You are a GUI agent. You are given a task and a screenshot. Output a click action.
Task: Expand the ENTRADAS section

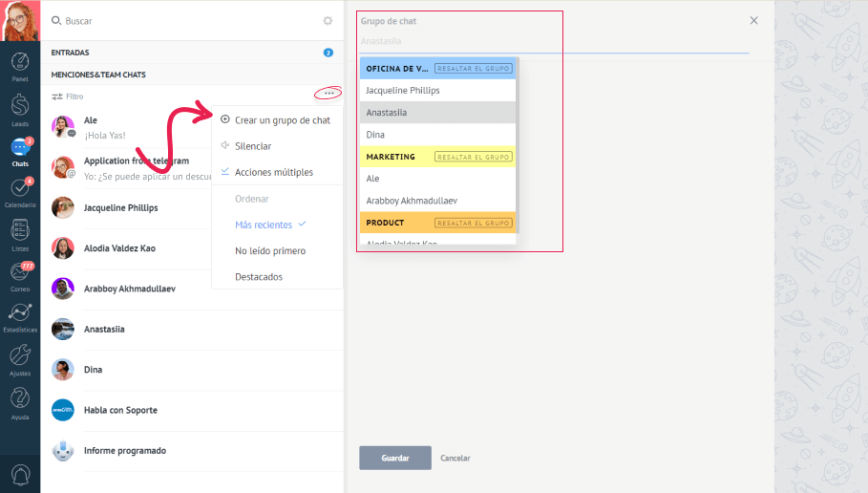coord(70,53)
